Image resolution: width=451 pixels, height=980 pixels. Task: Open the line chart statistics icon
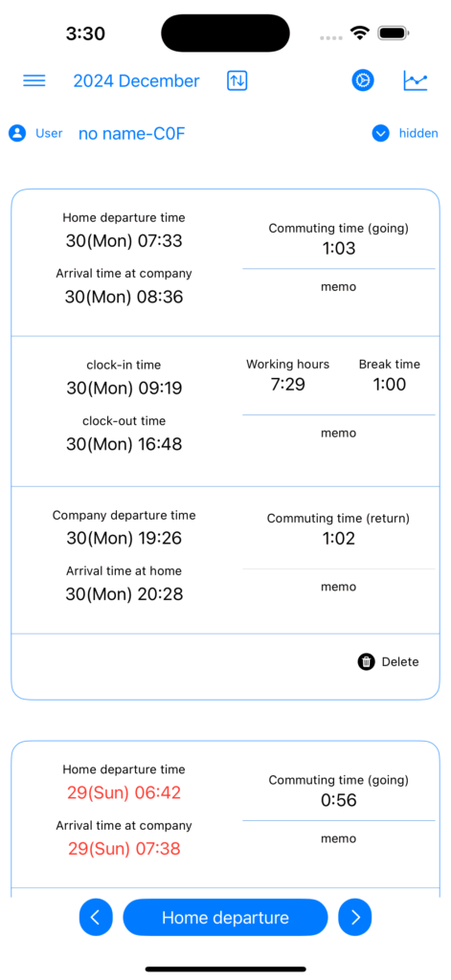click(416, 80)
